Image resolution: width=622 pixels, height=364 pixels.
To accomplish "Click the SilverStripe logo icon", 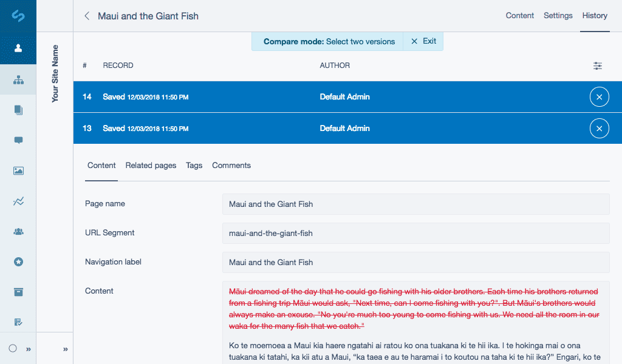I will point(18,16).
